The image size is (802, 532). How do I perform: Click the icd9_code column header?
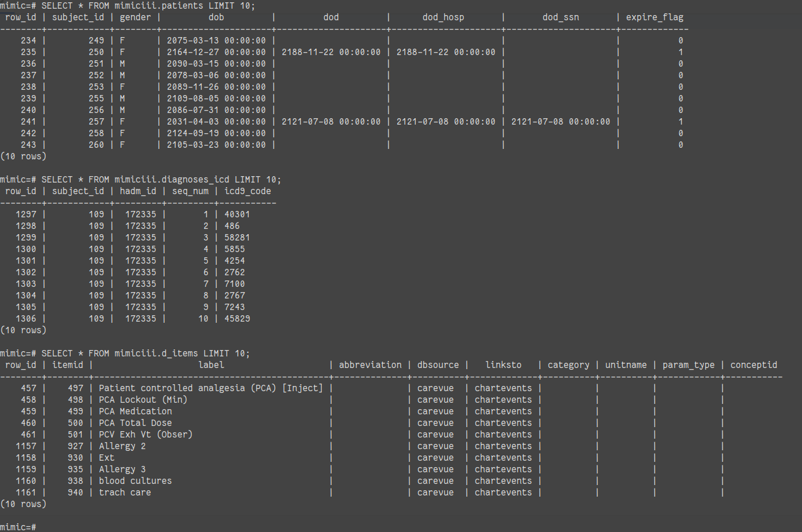[248, 191]
